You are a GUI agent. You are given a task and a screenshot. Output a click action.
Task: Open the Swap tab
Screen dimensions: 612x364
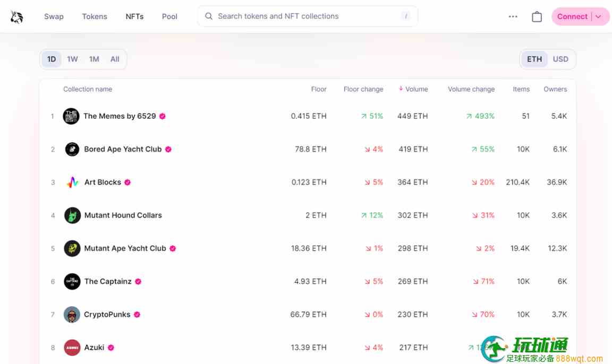54,16
